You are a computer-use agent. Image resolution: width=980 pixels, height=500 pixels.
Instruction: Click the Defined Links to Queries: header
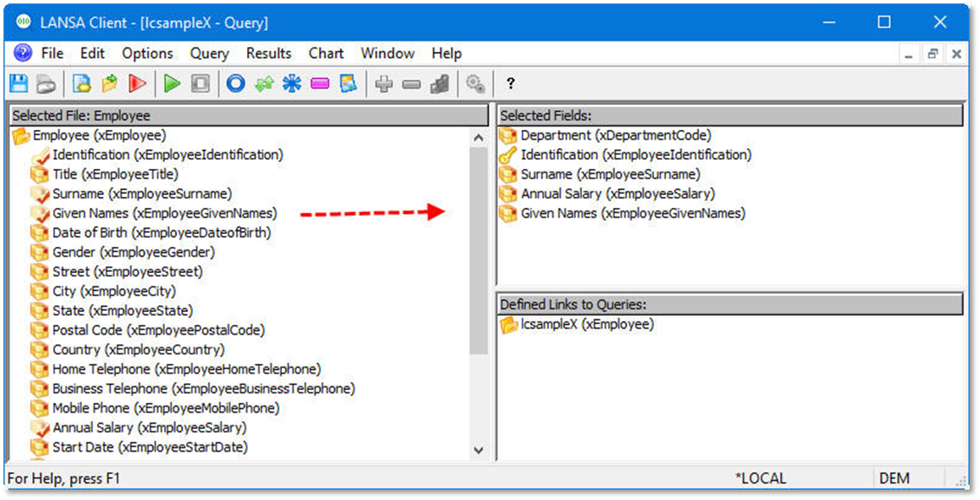[730, 305]
